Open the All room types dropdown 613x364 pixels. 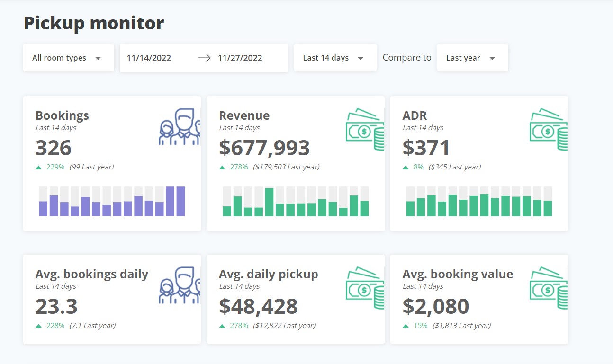68,57
